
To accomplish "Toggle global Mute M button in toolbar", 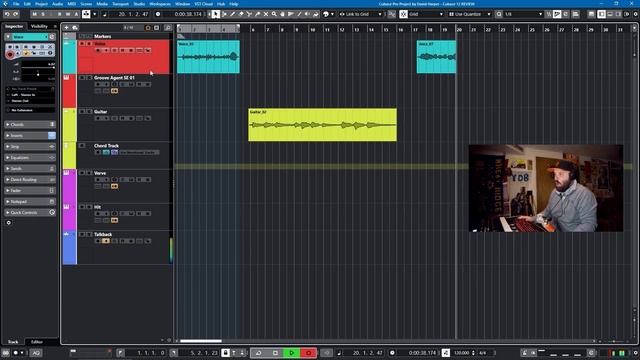I will 35,14.
